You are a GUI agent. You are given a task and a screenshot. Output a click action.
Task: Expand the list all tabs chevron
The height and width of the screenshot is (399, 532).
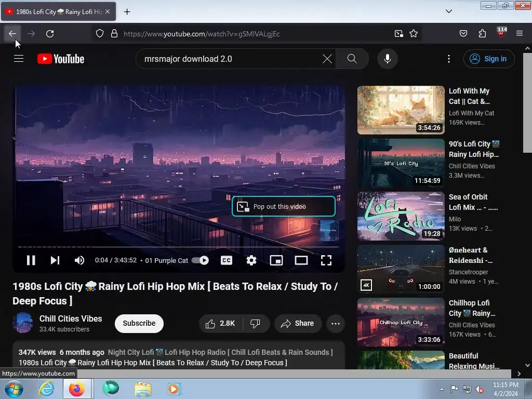pyautogui.click(x=448, y=11)
